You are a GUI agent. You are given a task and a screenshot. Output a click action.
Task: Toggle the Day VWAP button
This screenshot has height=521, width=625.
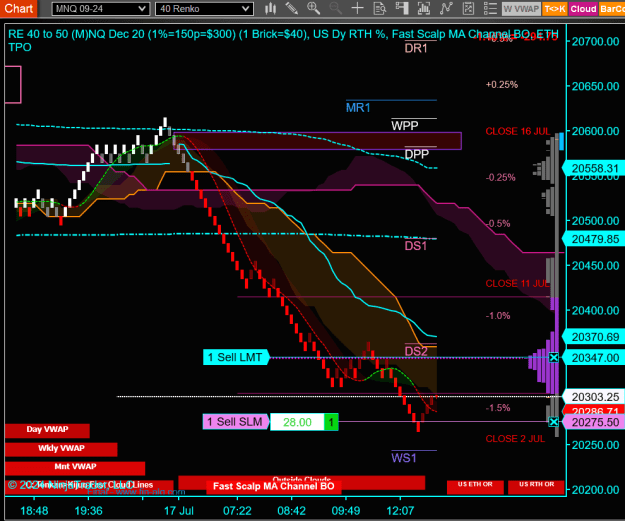47,431
